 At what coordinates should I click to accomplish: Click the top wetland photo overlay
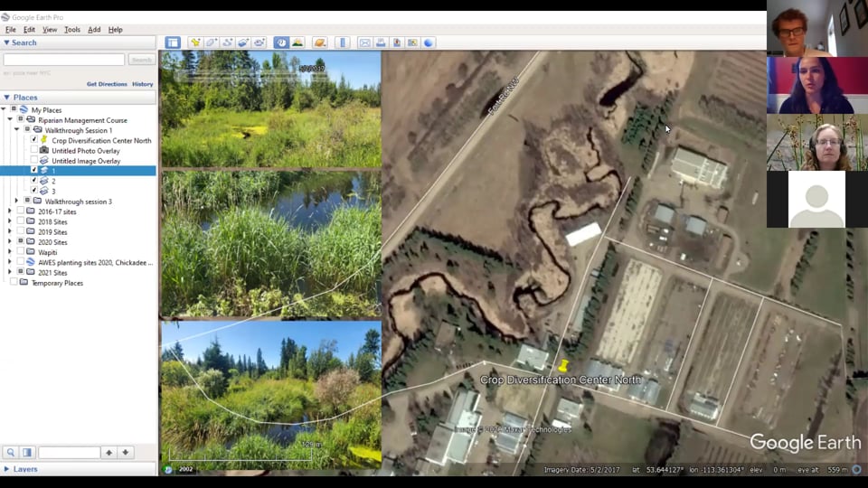(270, 109)
